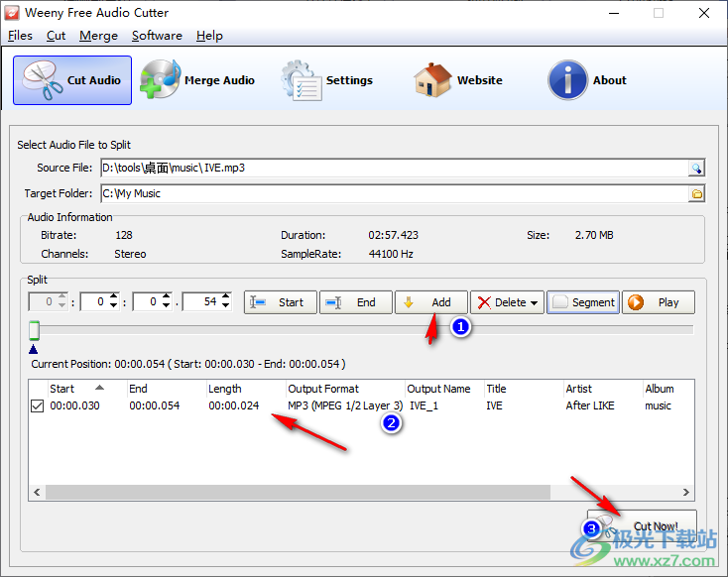Image resolution: width=728 pixels, height=577 pixels.
Task: Set the End marker button
Action: coord(355,302)
